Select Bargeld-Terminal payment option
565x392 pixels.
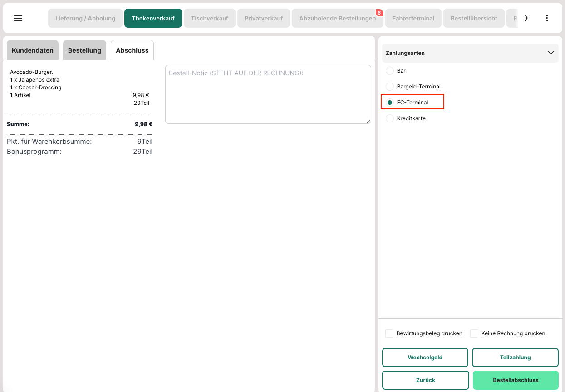pyautogui.click(x=390, y=87)
